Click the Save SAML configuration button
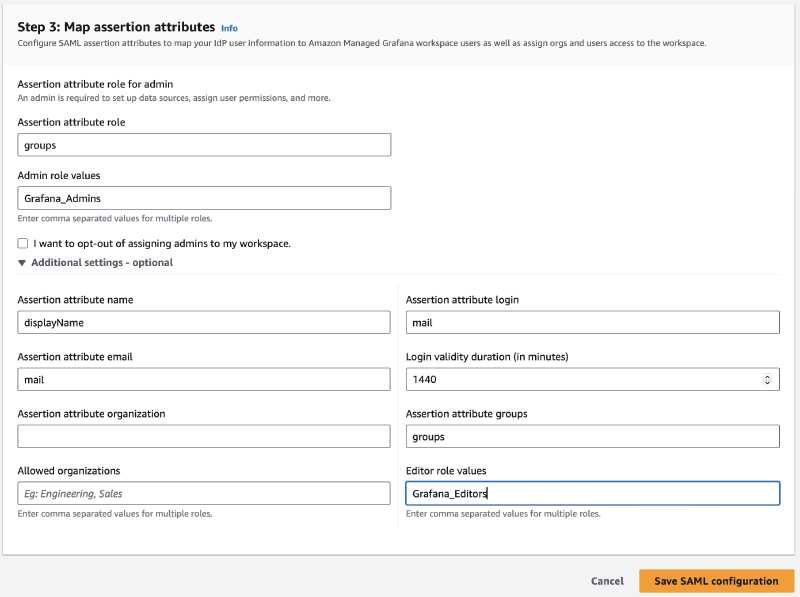 pos(716,580)
